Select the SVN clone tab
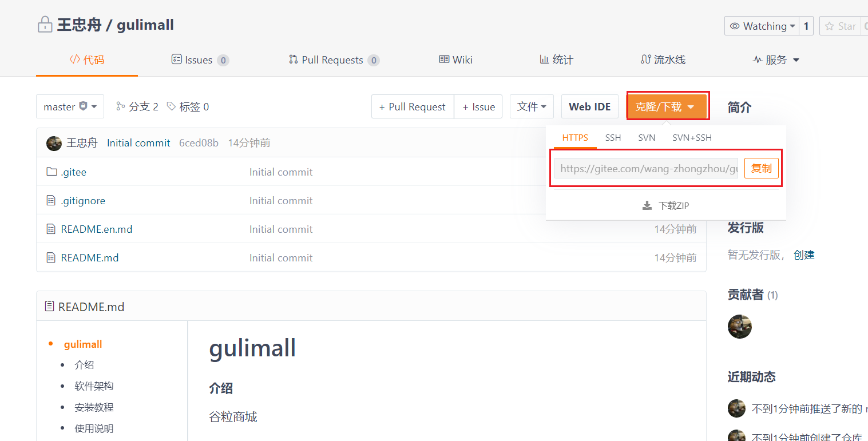Image resolution: width=868 pixels, height=441 pixels. point(647,137)
